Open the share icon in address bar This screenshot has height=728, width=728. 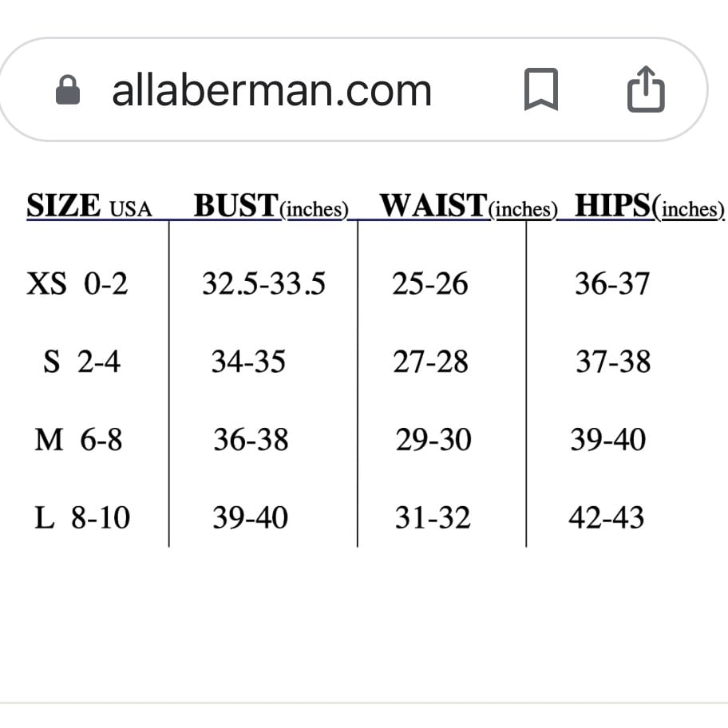(x=646, y=89)
